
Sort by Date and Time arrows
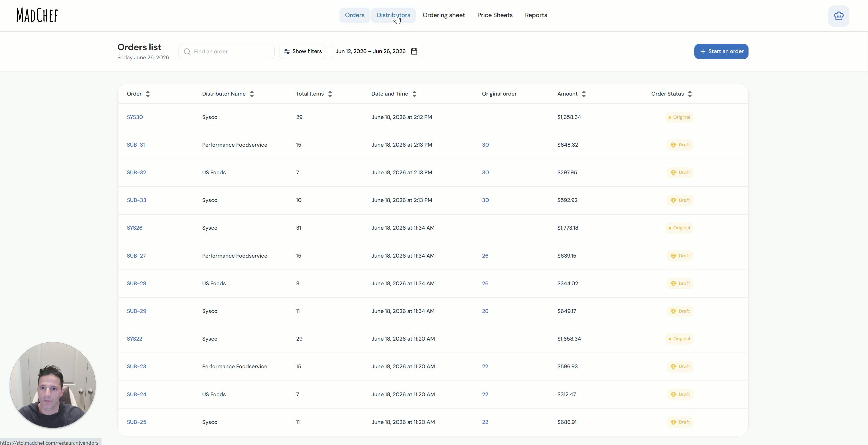pos(414,94)
